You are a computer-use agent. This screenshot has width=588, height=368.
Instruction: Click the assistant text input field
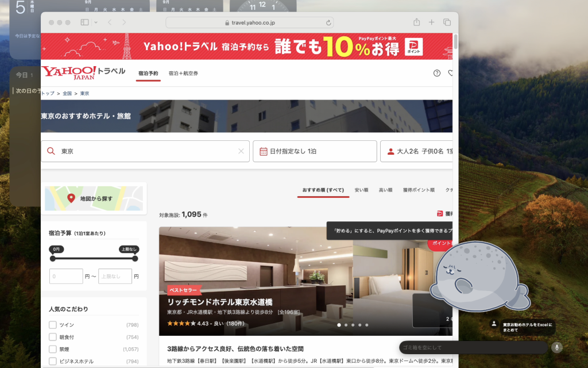474,347
